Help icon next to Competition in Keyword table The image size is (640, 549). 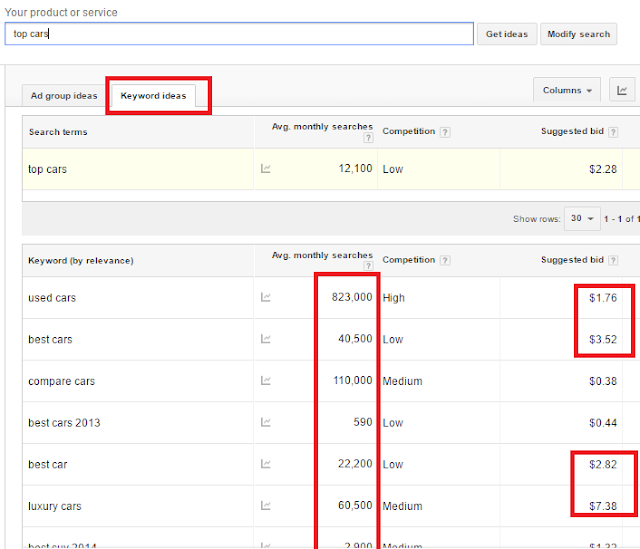tap(445, 260)
